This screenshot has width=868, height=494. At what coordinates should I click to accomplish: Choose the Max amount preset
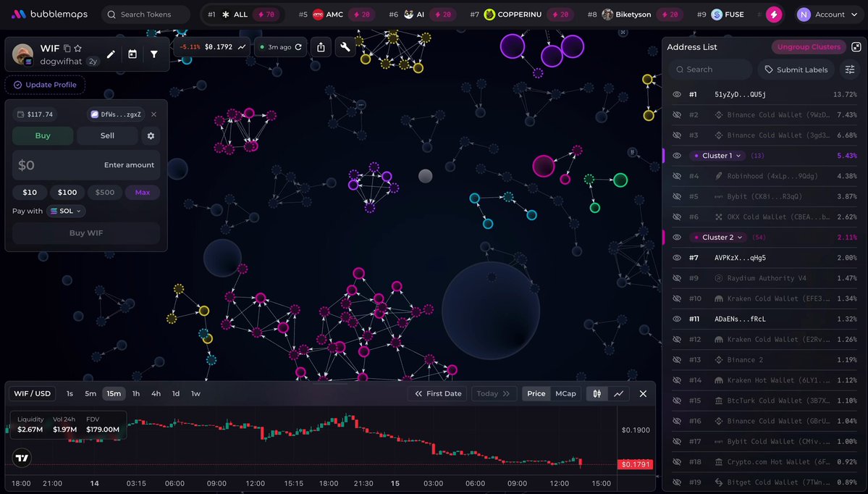143,192
